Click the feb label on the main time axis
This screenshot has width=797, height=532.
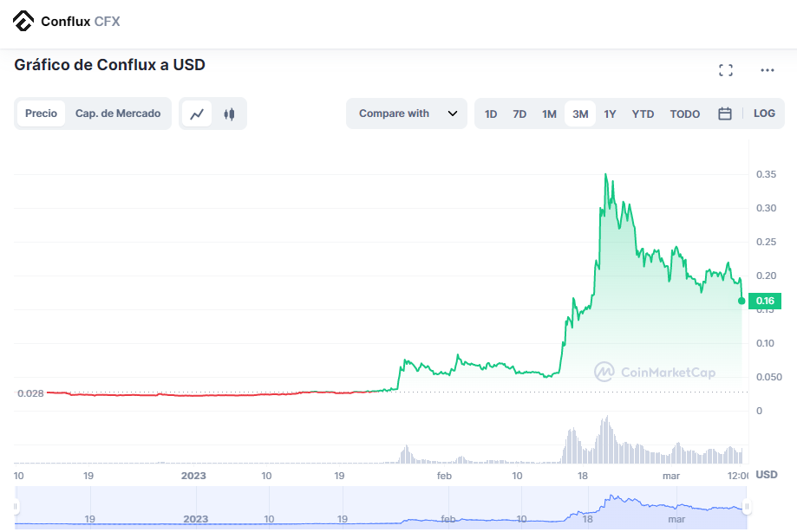[444, 476]
